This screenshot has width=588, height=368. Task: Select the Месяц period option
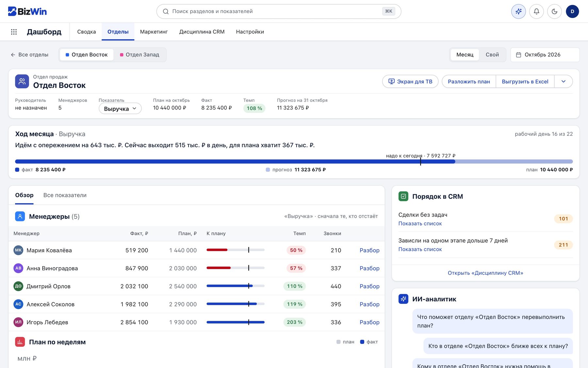(x=465, y=55)
